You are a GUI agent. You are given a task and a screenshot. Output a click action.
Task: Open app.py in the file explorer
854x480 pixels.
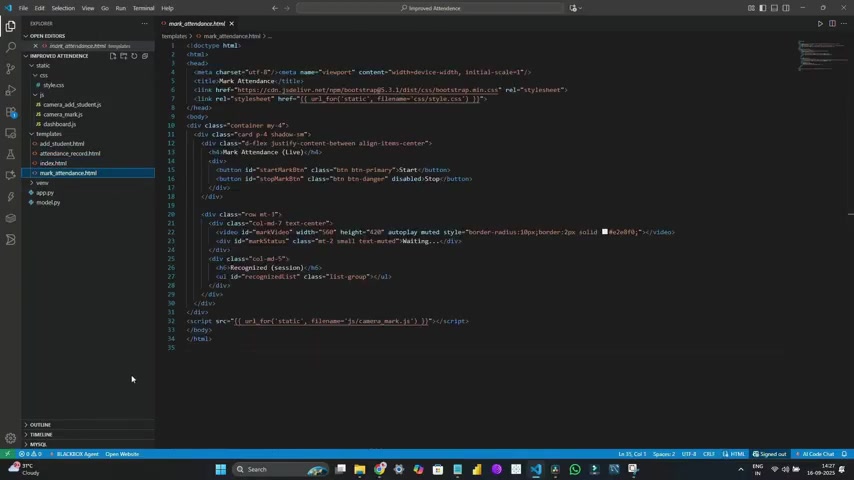(x=45, y=193)
